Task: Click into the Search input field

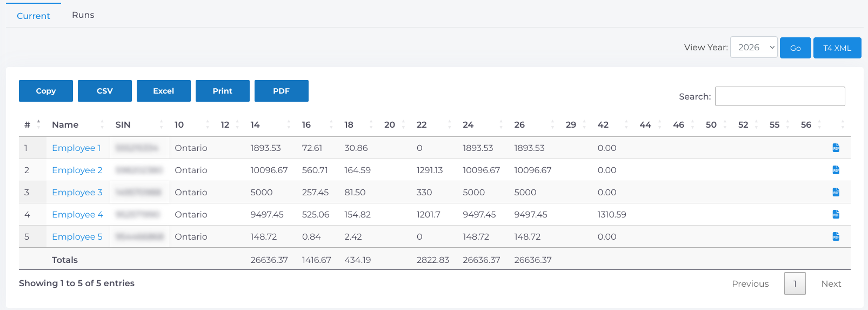Action: [x=779, y=96]
